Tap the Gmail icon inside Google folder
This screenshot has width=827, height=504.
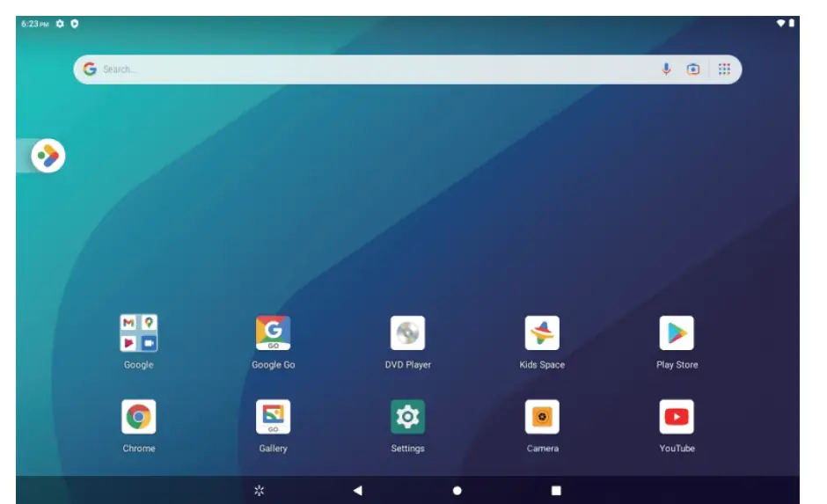tap(128, 323)
